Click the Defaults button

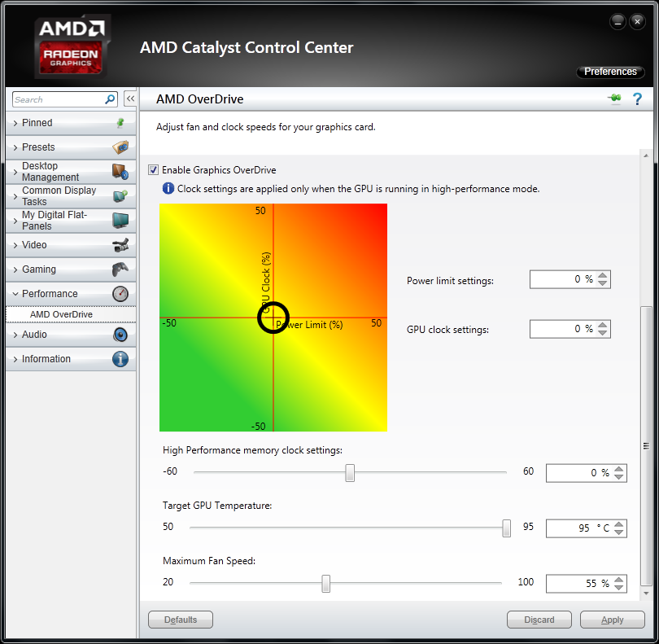tap(181, 620)
